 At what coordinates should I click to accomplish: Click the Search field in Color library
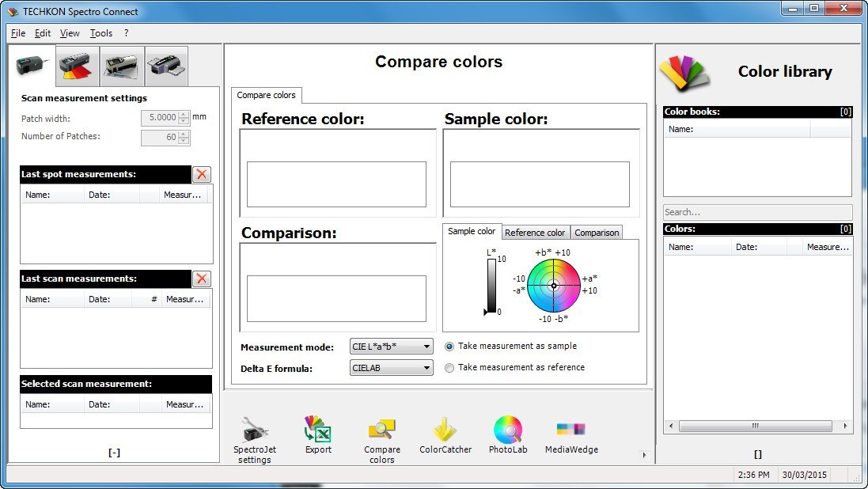tap(757, 212)
